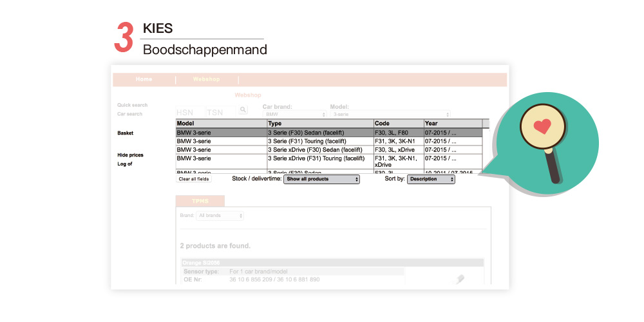Select row 3 Serie xDrive (F30) Sedan (facelift)
Screen dimensions: 644x322
(329, 150)
